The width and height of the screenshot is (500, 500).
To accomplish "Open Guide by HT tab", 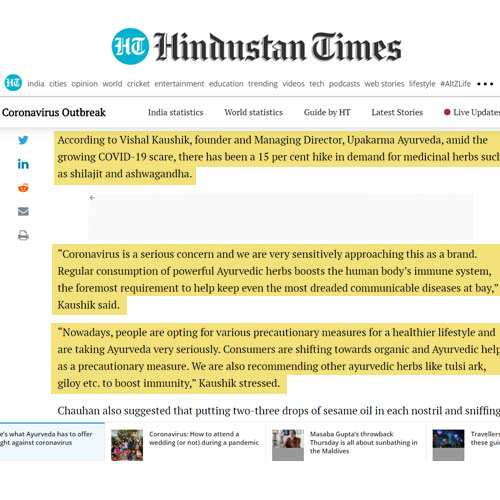I will [327, 113].
